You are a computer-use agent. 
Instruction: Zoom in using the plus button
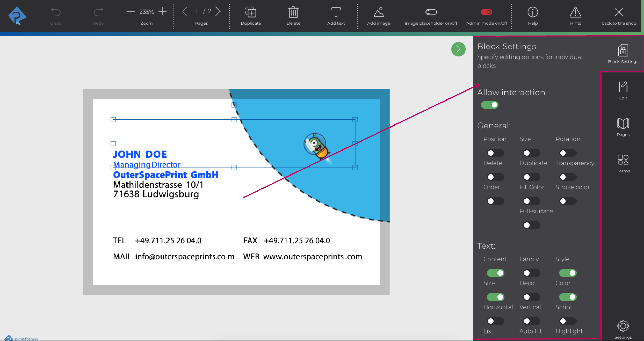pos(163,11)
